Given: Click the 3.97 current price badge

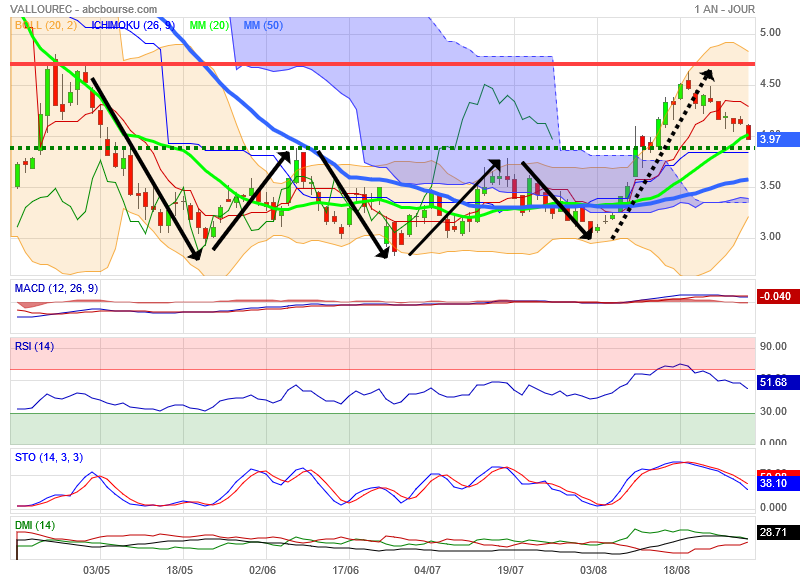Looking at the screenshot, I should (x=778, y=139).
